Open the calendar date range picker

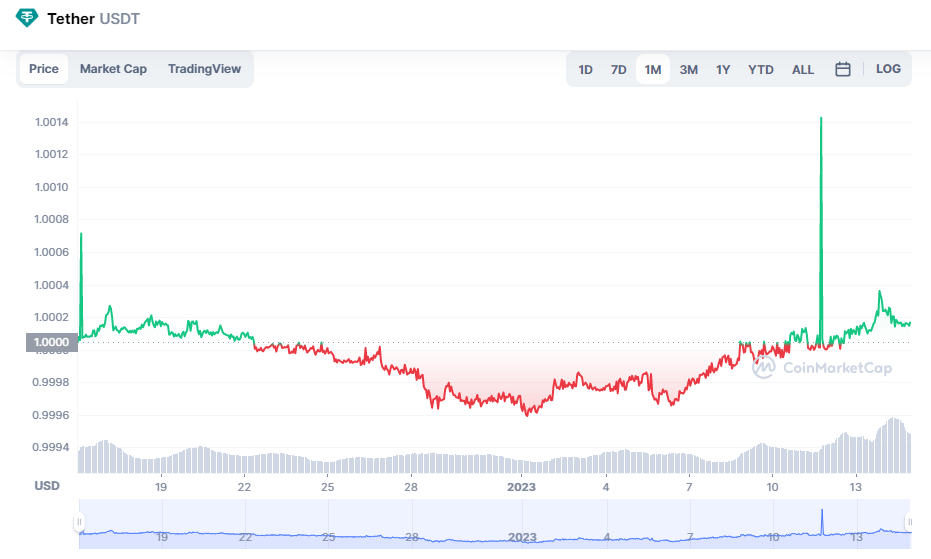[x=843, y=70]
